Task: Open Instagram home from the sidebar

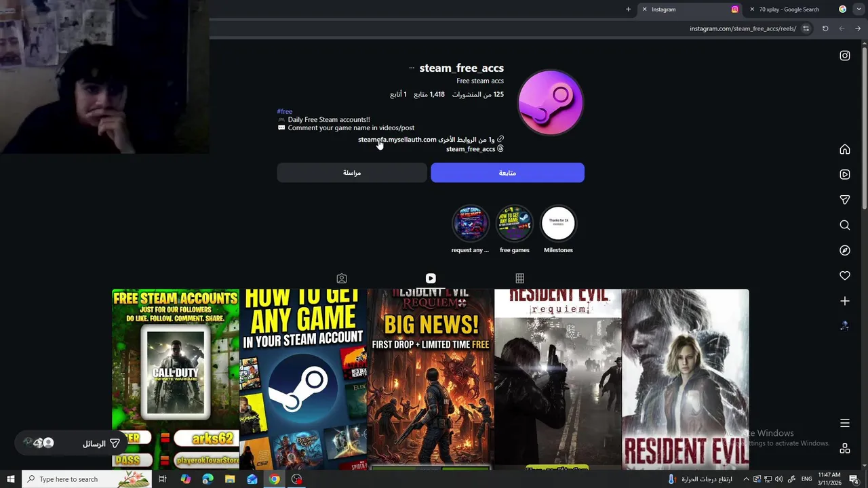Action: click(x=845, y=149)
